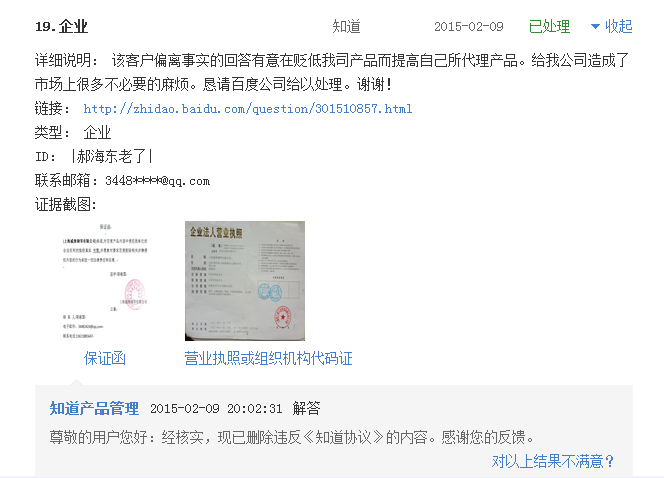Image resolution: width=664 pixels, height=478 pixels.
Task: Click the 解答 label in the reply
Action: point(306,408)
